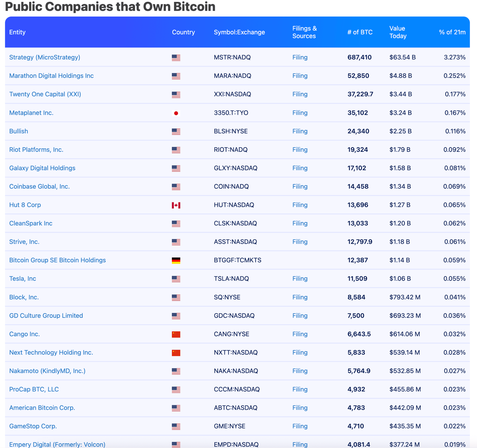Open the Strategy (MicroStrategy) company link
477x448 pixels.
coord(45,57)
